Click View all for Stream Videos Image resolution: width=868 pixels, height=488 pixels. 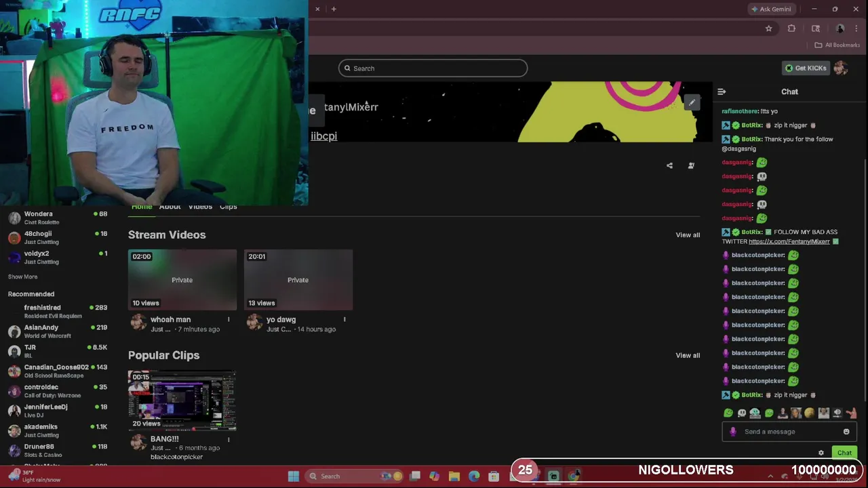tap(688, 235)
